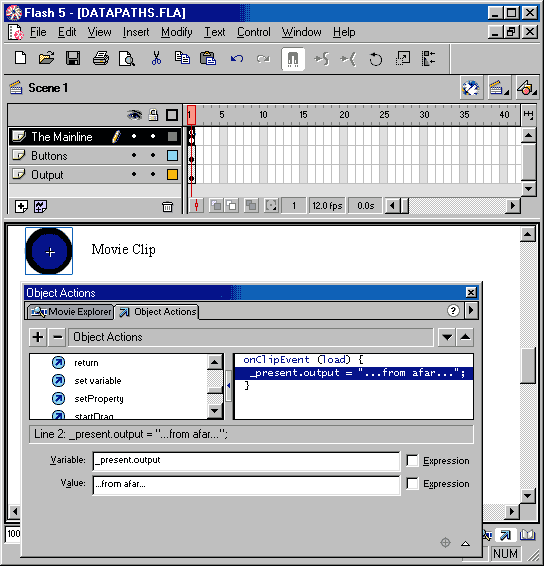Delete layer with the trash icon

(167, 206)
